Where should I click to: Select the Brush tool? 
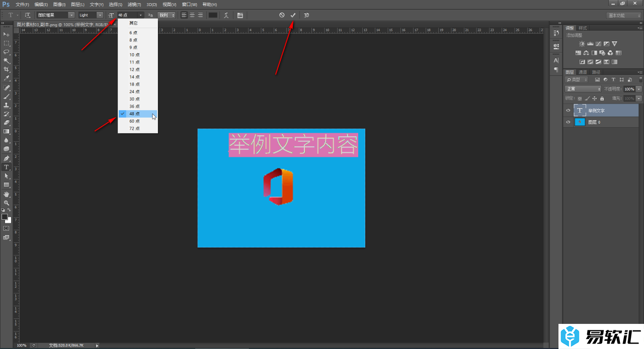(7, 97)
